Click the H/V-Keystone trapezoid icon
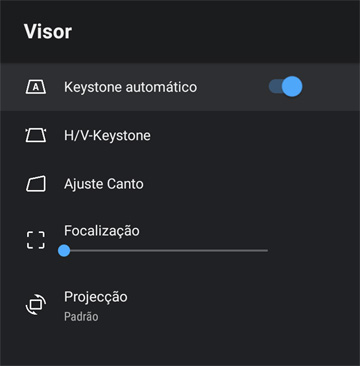Screen dimensions: 360x366 36,136
